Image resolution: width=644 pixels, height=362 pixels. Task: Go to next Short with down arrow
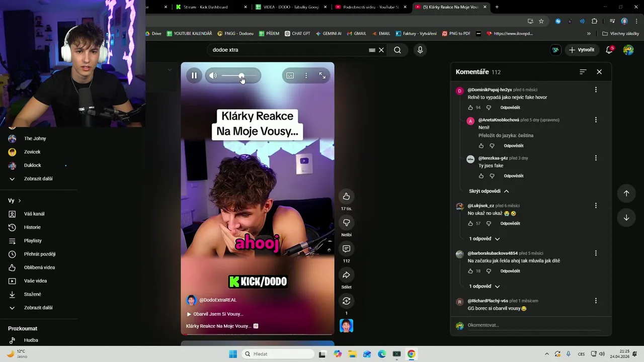[x=626, y=218]
